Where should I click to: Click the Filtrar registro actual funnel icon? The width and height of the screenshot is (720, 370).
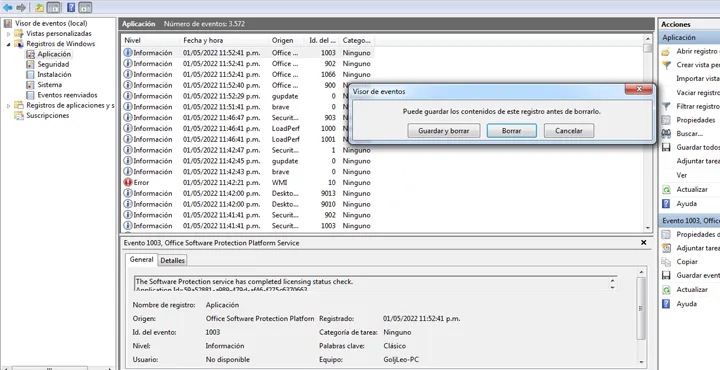pos(666,107)
